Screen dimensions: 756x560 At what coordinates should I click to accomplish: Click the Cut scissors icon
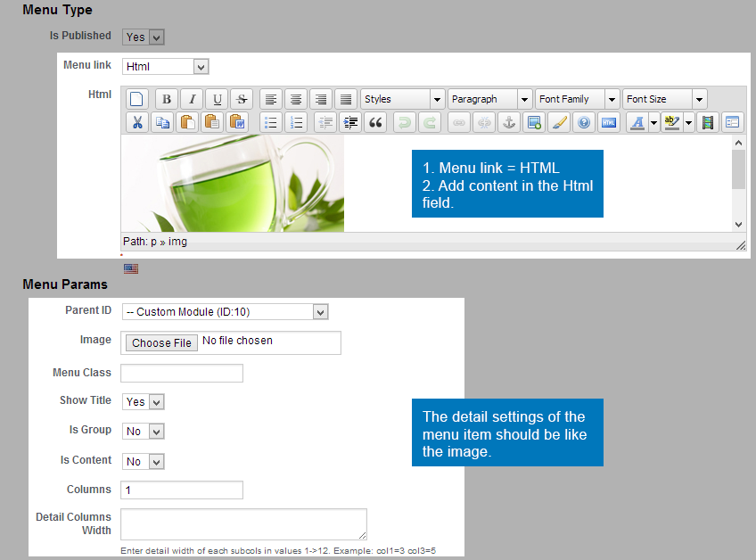pyautogui.click(x=137, y=123)
